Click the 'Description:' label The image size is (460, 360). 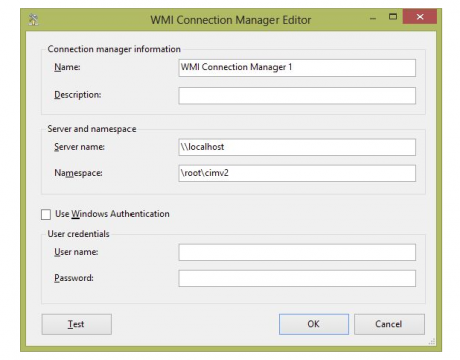[x=78, y=95]
